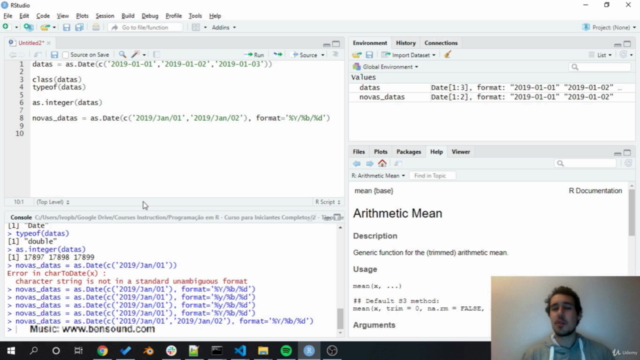Open Google Chrome from the taskbar

(x=102, y=351)
